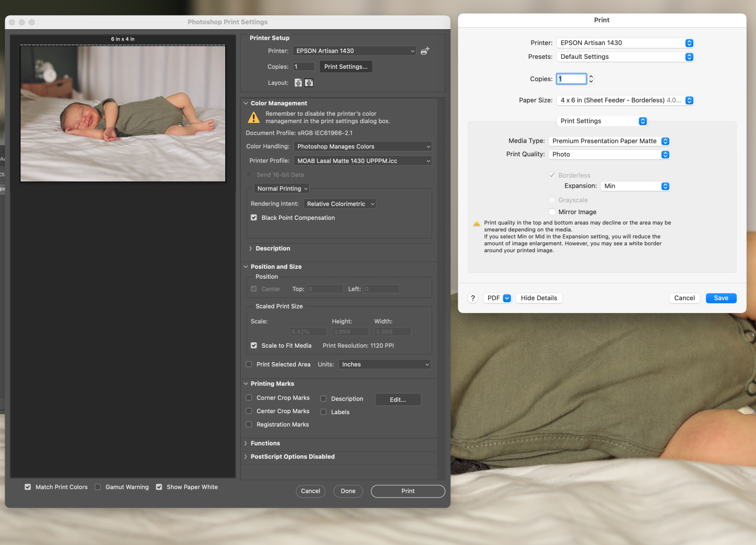Toggle Black Point Compensation checkbox
Image resolution: width=756 pixels, height=545 pixels.
(254, 218)
